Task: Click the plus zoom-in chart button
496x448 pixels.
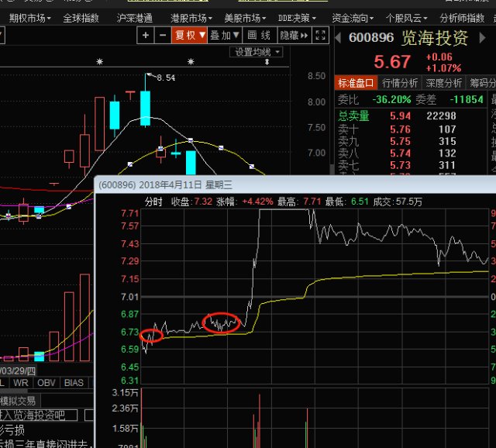Action: tap(146, 35)
